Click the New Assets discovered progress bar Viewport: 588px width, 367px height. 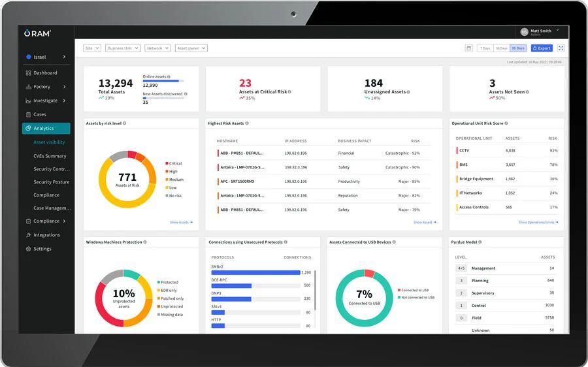coord(163,98)
